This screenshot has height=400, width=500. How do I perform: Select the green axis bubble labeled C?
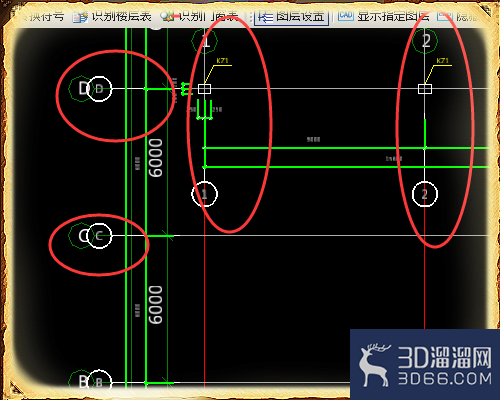pyautogui.click(x=81, y=236)
